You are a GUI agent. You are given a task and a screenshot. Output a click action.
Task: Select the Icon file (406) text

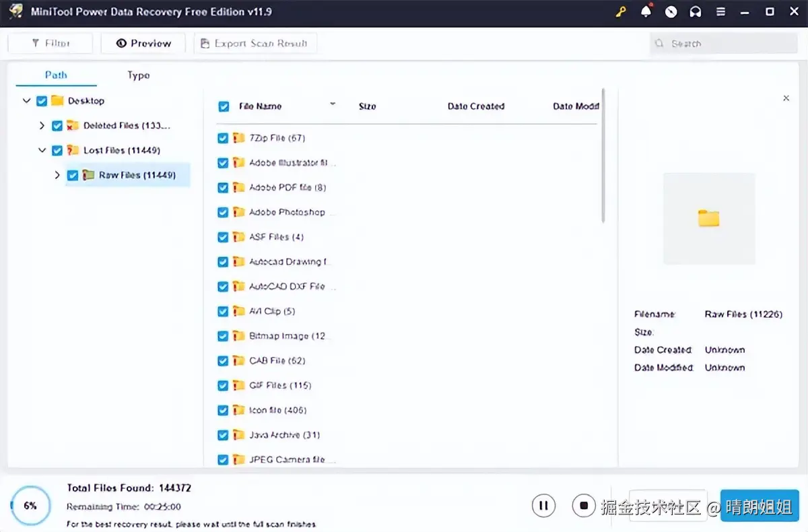[x=278, y=410]
